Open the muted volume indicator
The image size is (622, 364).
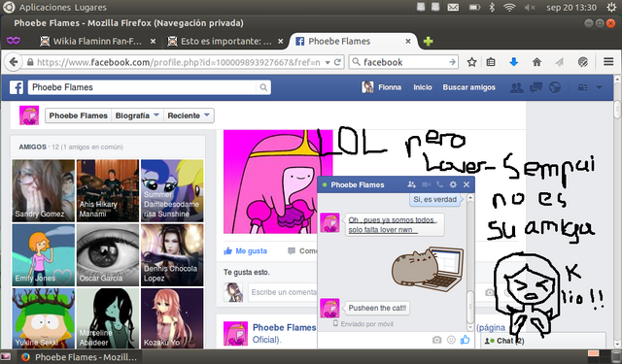pos(530,7)
